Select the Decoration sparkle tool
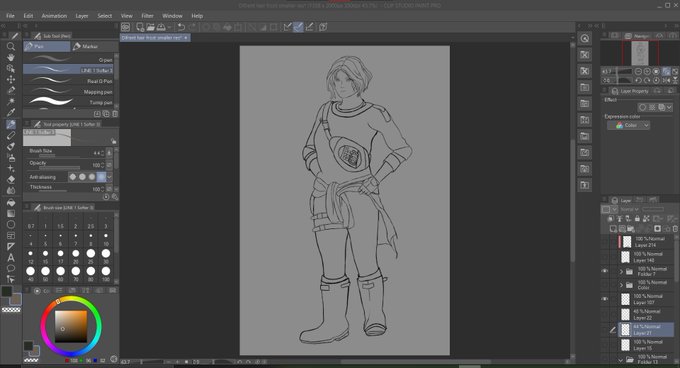The width and height of the screenshot is (680, 368). point(11,168)
